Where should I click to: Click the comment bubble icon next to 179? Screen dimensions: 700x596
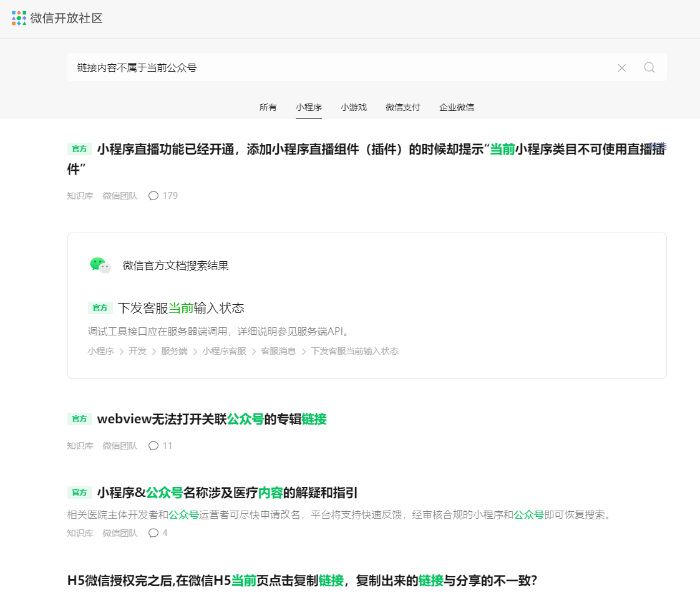coord(153,196)
